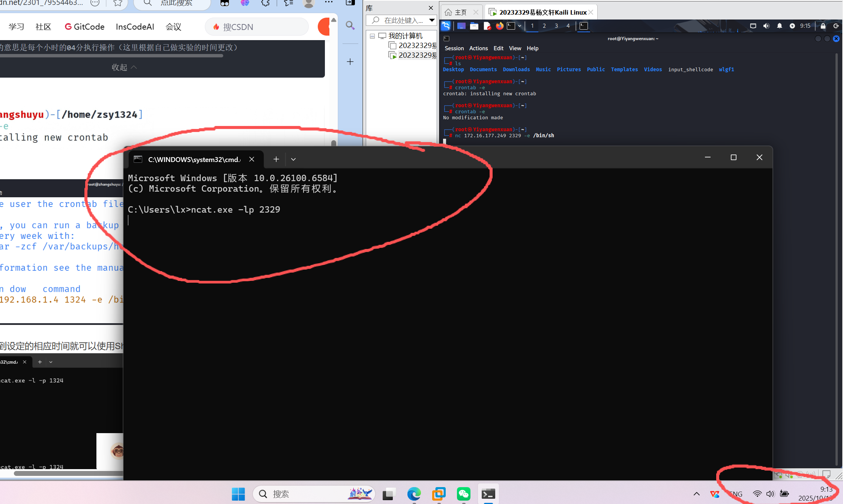Switch to Kali workspace 3

556,26
